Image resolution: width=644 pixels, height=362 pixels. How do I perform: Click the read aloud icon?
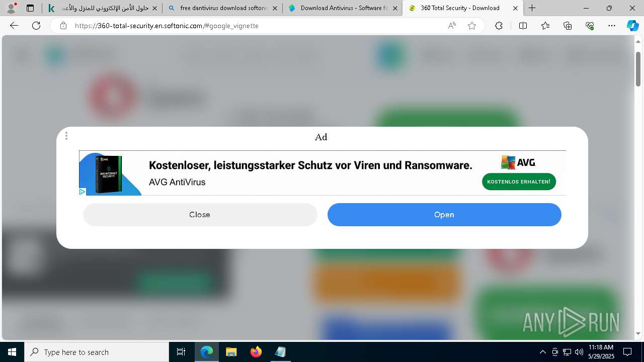[x=452, y=26]
